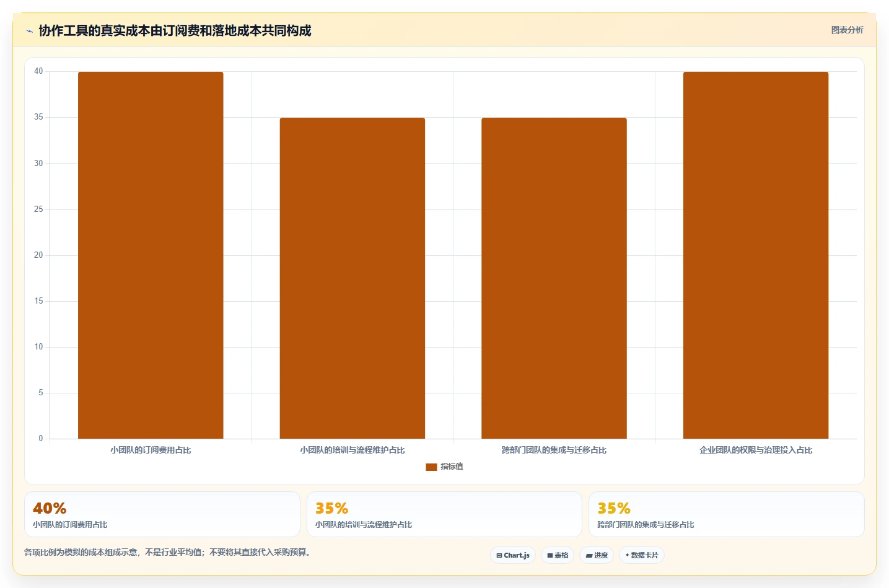Click axis label 小团队的培训与流程维护占比

click(353, 450)
